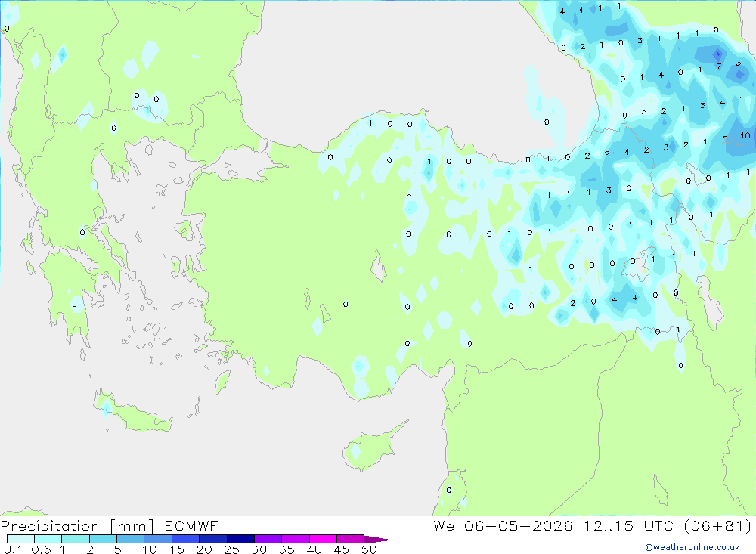Image resolution: width=756 pixels, height=554 pixels.
Task: Click the 'Precipitation [mm]' title text
Action: point(77,526)
